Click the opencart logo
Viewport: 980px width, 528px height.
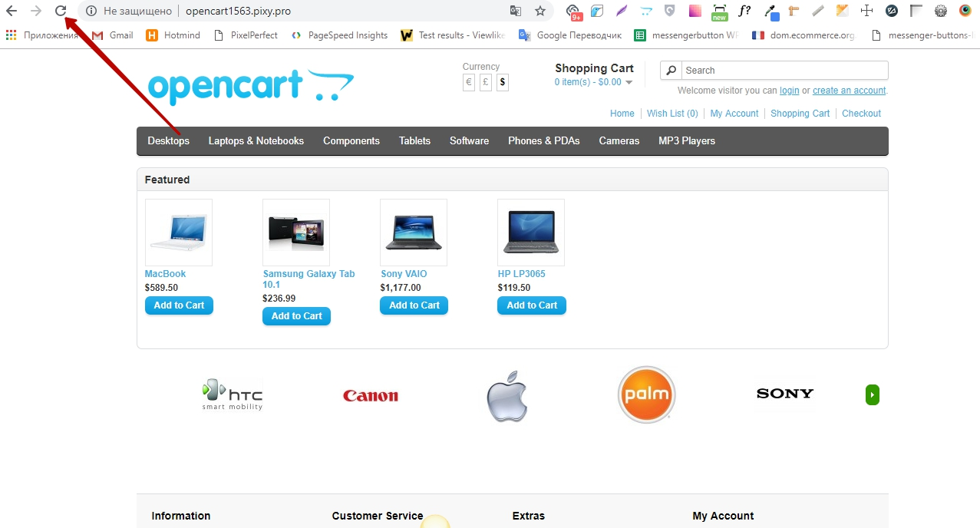pyautogui.click(x=251, y=87)
